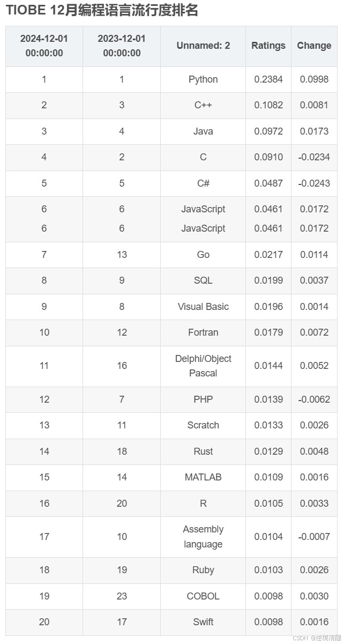The width and height of the screenshot is (344, 644).
Task: Click the Swift language cell
Action: [x=203, y=622]
